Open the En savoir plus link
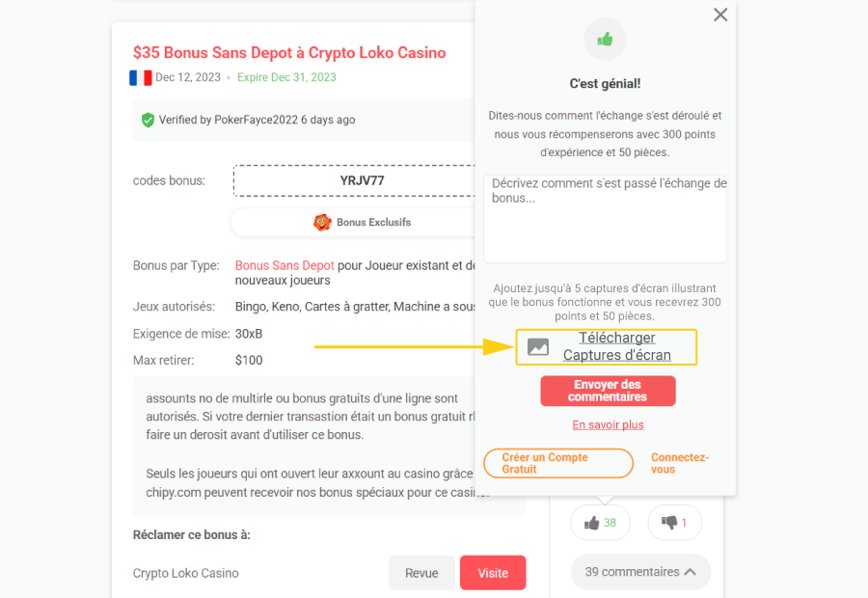868x598 pixels. coord(608,424)
